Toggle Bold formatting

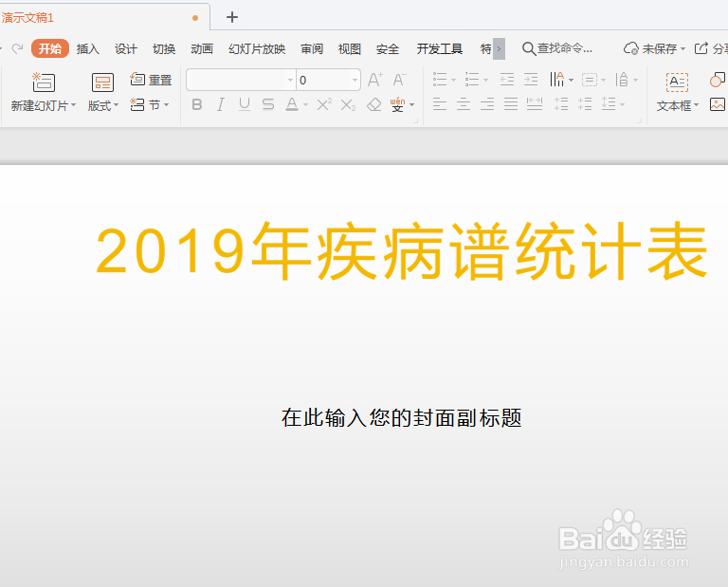(x=197, y=105)
